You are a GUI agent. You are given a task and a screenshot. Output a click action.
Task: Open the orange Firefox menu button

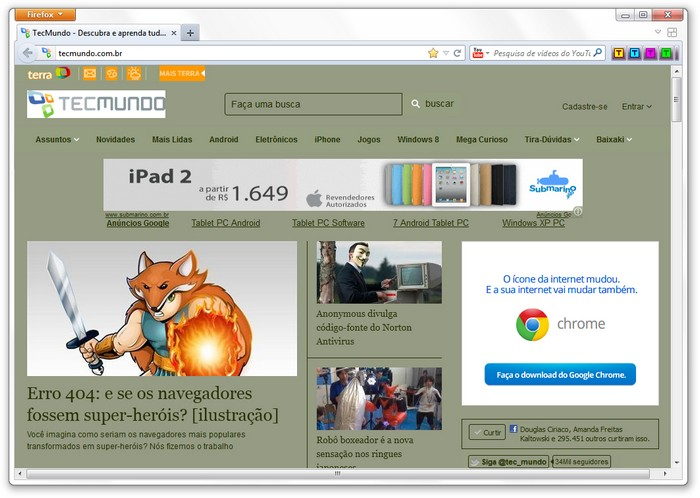pyautogui.click(x=45, y=14)
